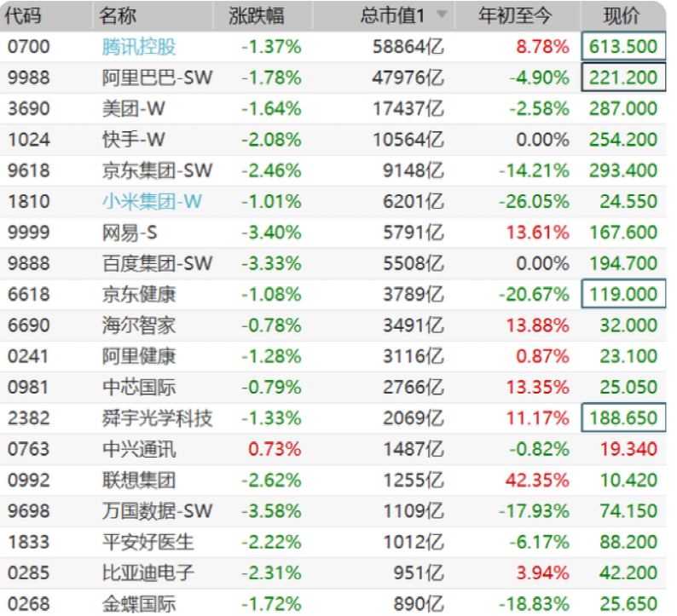Click the 188.650 price cell

point(623,417)
